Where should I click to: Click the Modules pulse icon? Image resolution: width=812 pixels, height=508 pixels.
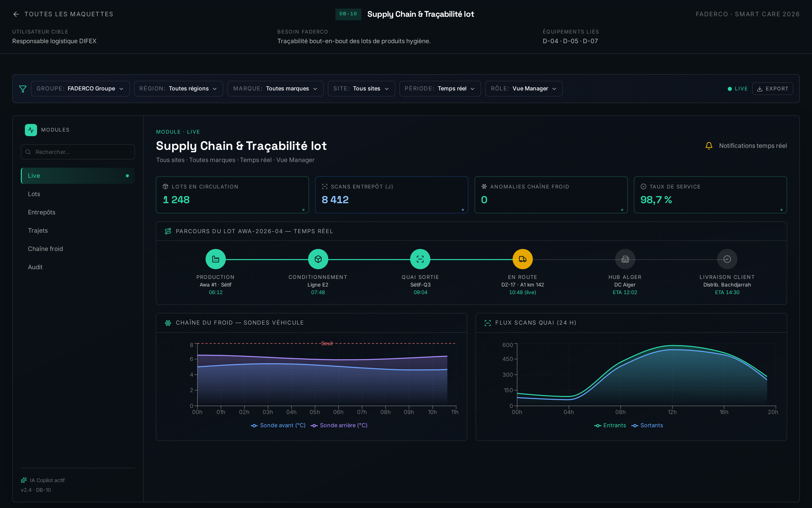[31, 130]
